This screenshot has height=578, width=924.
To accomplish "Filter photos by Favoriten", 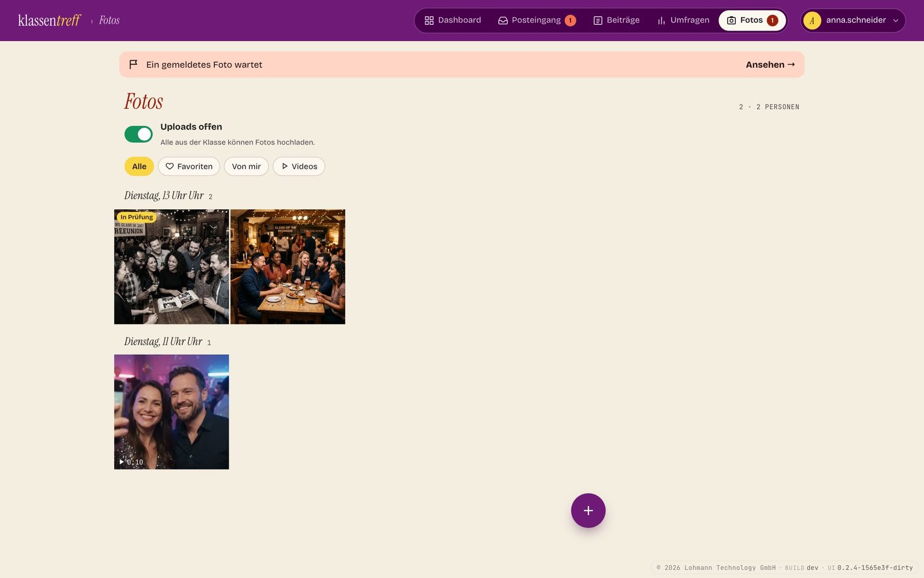I will [x=189, y=166].
